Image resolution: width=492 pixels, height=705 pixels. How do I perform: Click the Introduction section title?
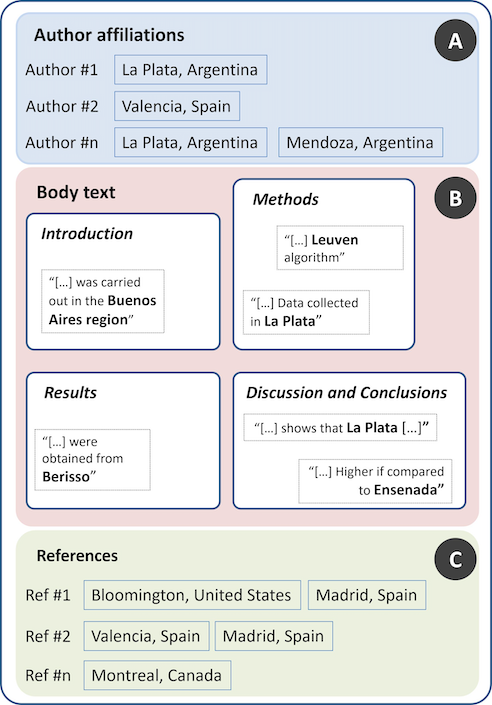point(87,234)
